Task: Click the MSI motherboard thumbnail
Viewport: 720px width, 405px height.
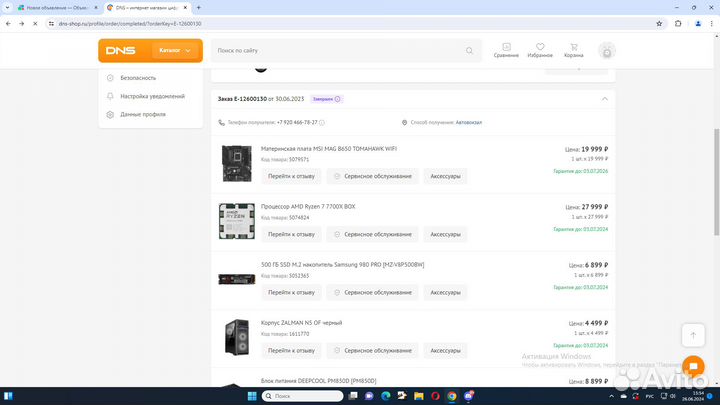Action: tap(236, 163)
